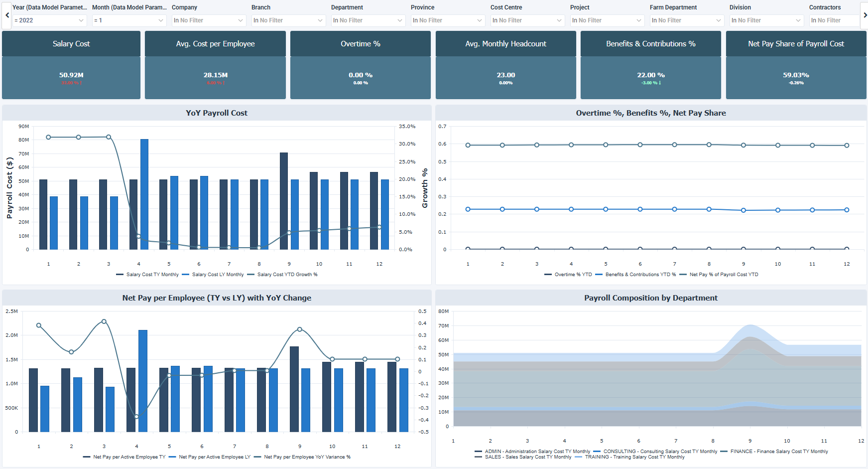Expand the Province filter dropdown
This screenshot has height=469, width=868.
tap(448, 20)
